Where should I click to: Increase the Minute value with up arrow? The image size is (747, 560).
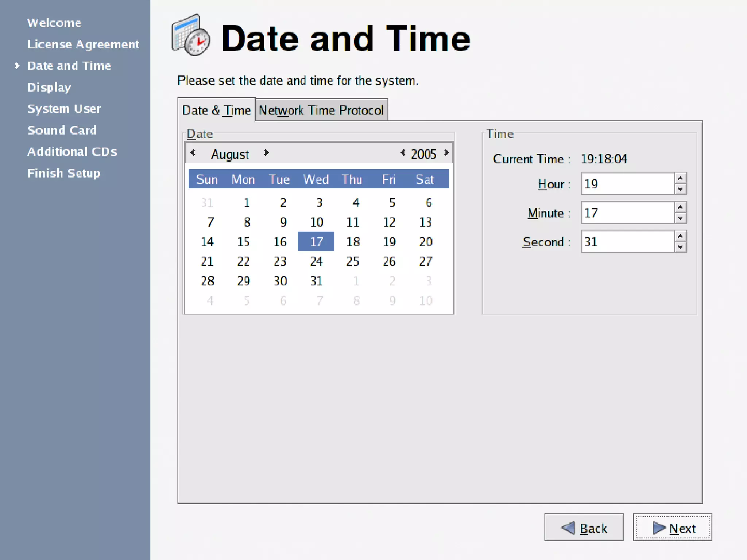[680, 207]
